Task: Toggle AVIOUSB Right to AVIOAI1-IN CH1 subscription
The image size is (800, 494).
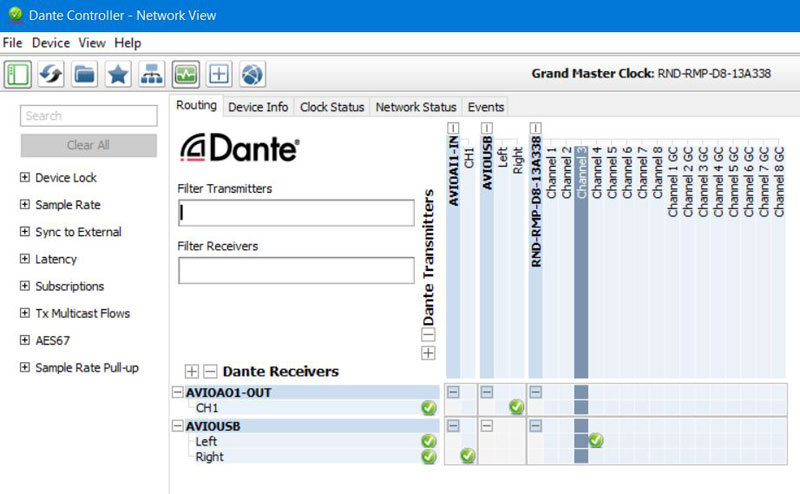Action: [467, 456]
